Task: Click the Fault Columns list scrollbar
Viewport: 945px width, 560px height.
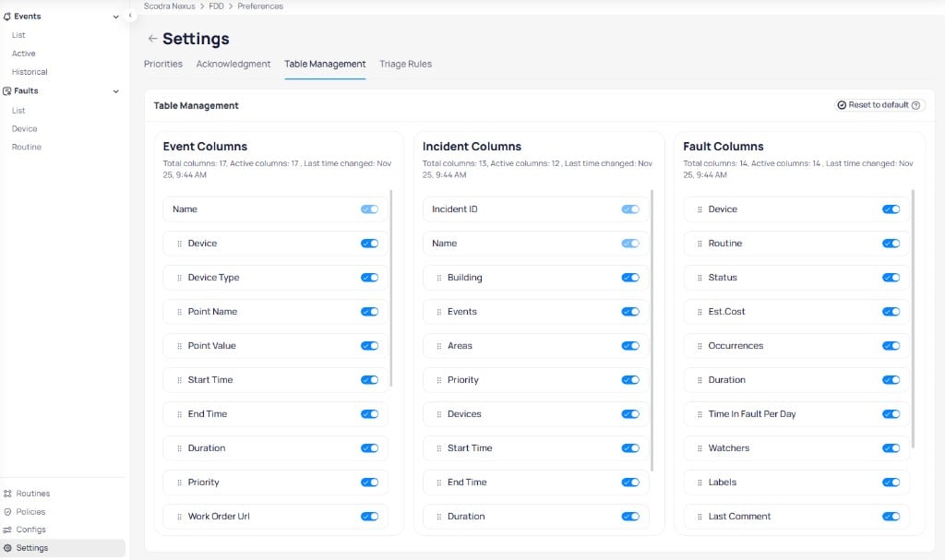Action: [913, 319]
